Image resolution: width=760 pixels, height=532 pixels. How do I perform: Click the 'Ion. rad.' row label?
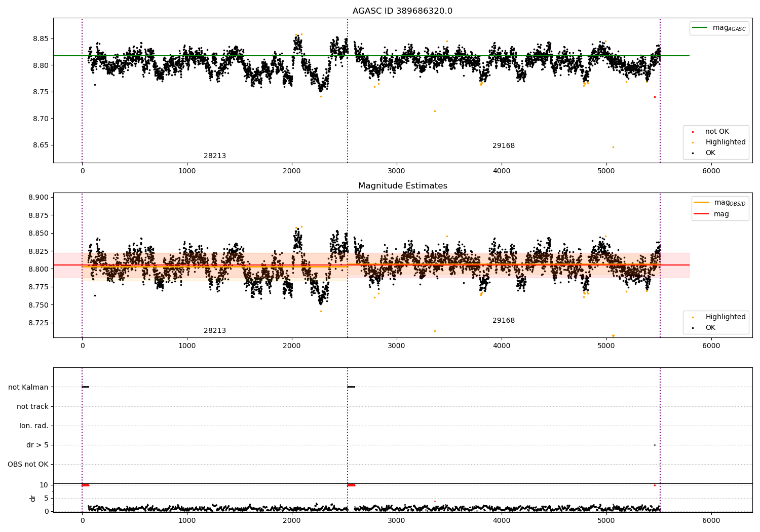point(34,426)
